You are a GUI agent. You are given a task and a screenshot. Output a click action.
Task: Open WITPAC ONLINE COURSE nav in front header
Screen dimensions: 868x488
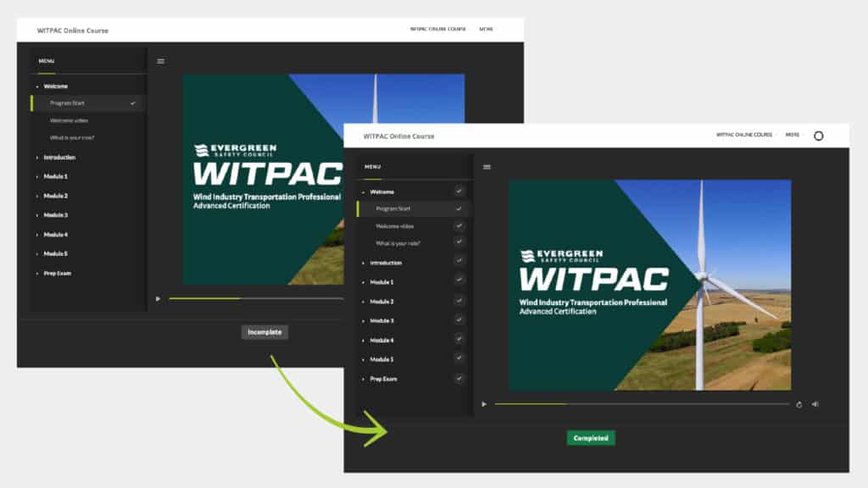[744, 135]
